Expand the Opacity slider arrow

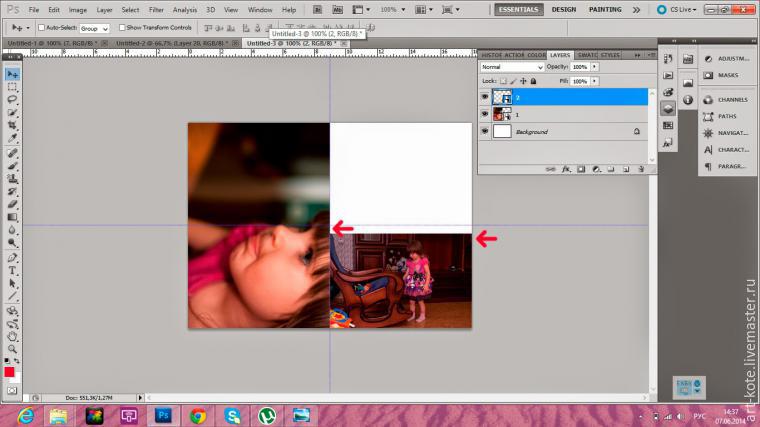595,67
